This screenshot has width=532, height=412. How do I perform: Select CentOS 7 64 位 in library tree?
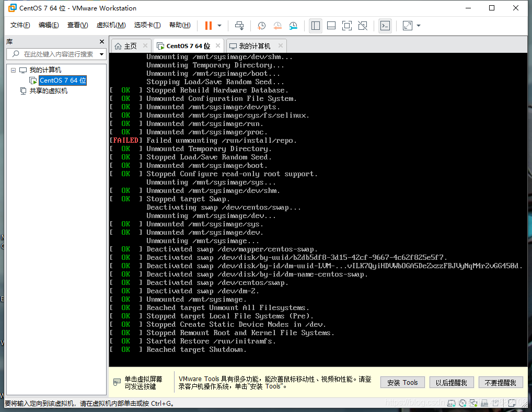tap(63, 81)
